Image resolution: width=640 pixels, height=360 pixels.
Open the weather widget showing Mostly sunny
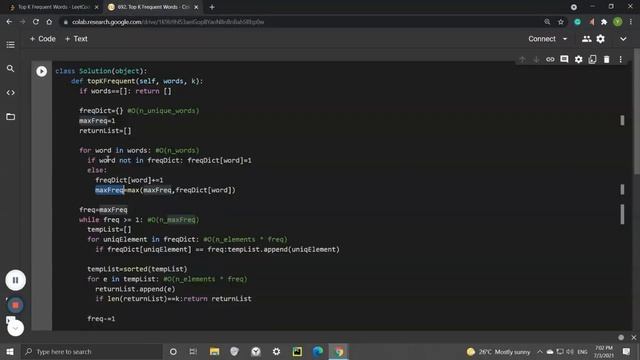pyautogui.click(x=499, y=352)
